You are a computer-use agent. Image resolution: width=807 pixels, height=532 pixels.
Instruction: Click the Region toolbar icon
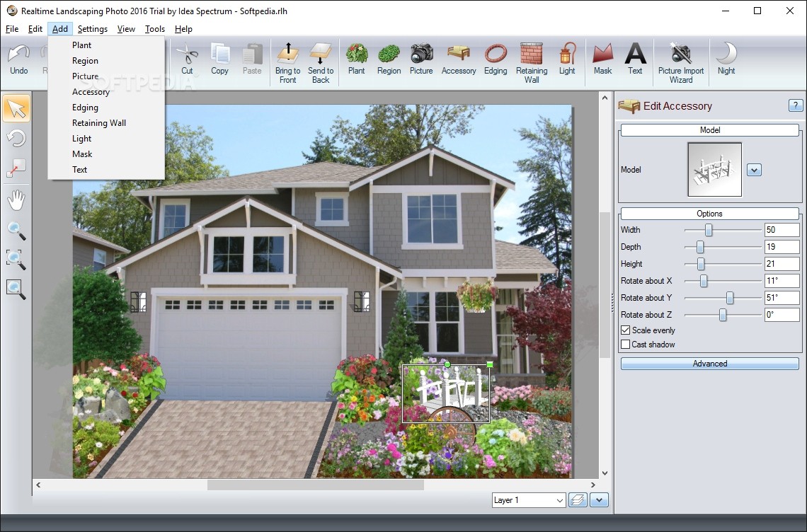pyautogui.click(x=389, y=59)
